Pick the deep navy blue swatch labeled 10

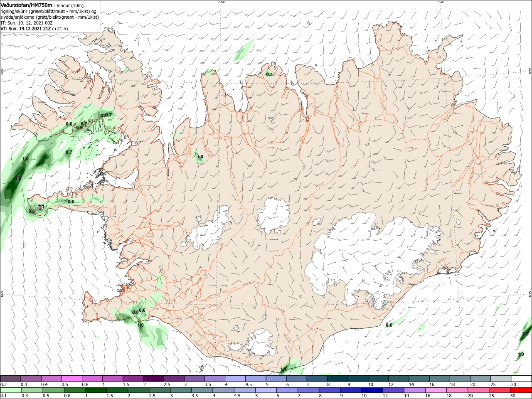coord(372,390)
